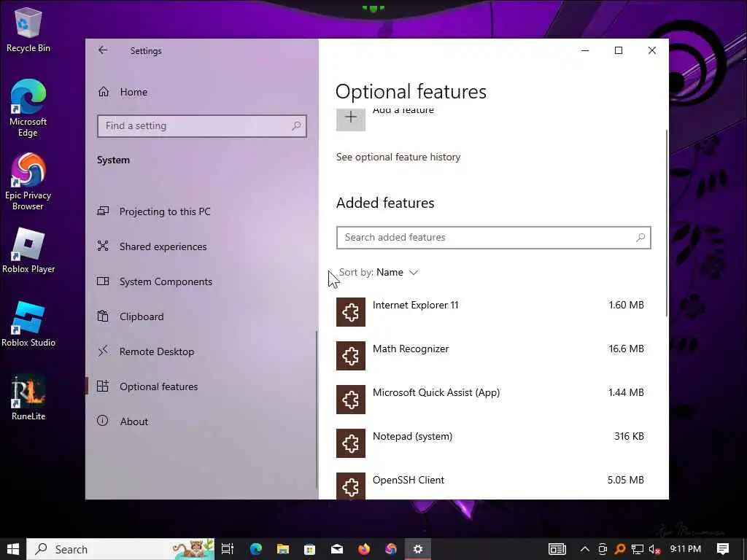Image resolution: width=747 pixels, height=560 pixels.
Task: Open the network tray icon
Action: (x=638, y=550)
